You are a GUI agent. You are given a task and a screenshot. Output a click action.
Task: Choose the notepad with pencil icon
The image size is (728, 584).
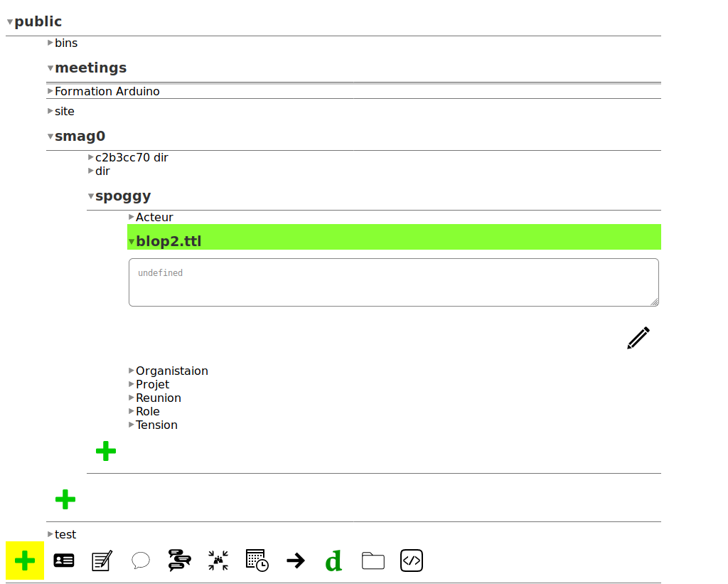pyautogui.click(x=102, y=561)
